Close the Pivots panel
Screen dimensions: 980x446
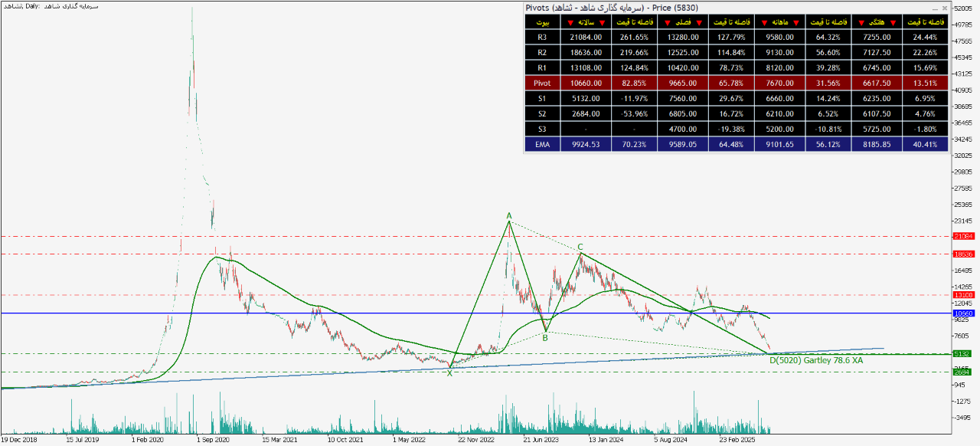click(944, 8)
